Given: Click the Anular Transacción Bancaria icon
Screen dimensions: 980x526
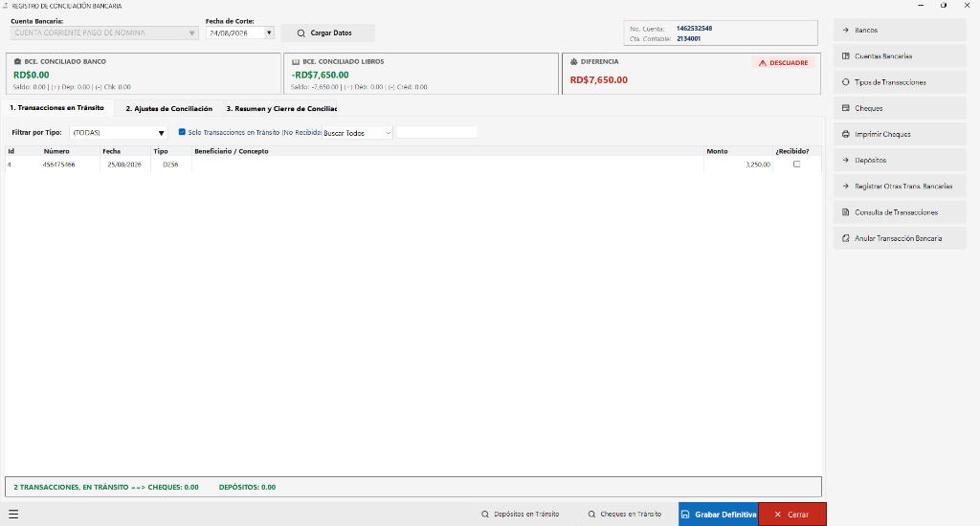Looking at the screenshot, I should (x=846, y=239).
